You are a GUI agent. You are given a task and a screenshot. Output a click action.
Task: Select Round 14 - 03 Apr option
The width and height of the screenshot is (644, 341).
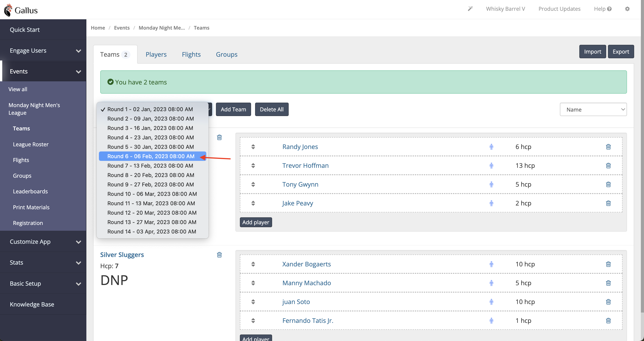pos(153,232)
